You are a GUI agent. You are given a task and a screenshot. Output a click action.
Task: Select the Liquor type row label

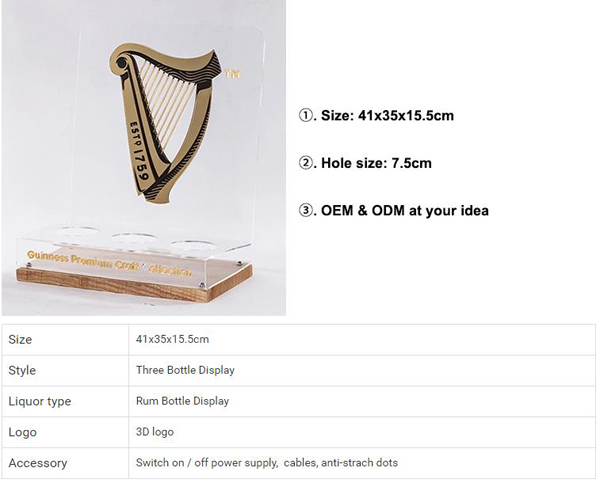coord(40,401)
